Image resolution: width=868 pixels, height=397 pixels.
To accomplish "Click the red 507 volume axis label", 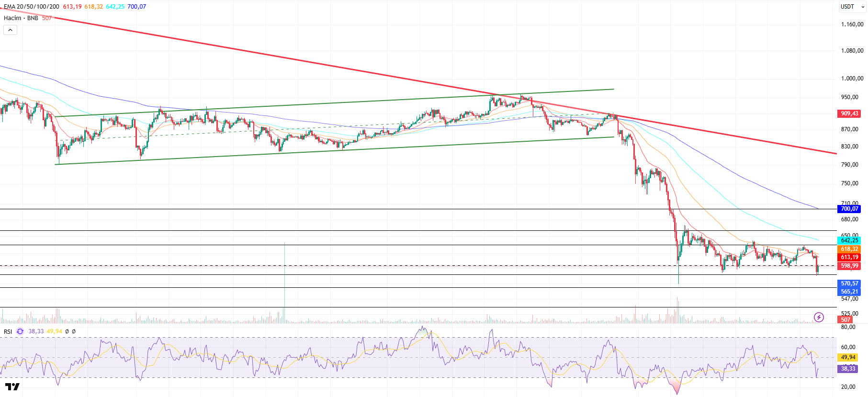I will click(x=845, y=320).
